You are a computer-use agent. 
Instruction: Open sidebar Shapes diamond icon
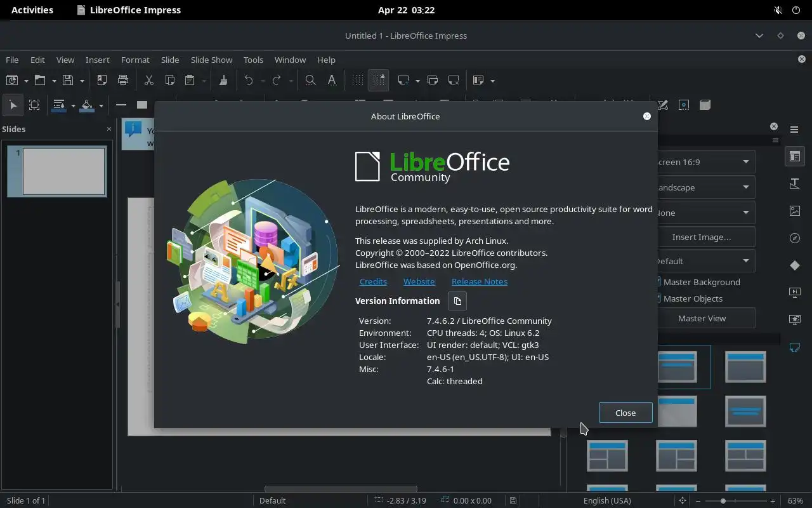pyautogui.click(x=795, y=265)
